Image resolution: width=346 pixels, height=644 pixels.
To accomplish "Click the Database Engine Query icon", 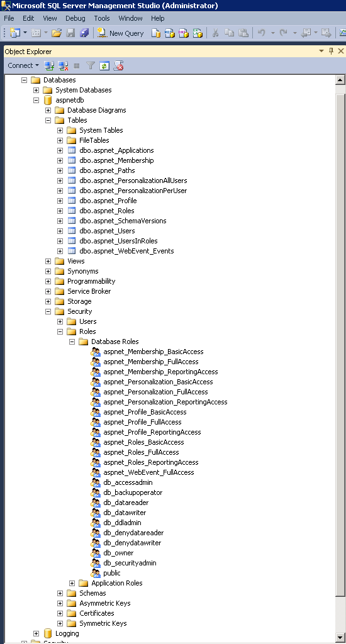I will click(x=156, y=33).
